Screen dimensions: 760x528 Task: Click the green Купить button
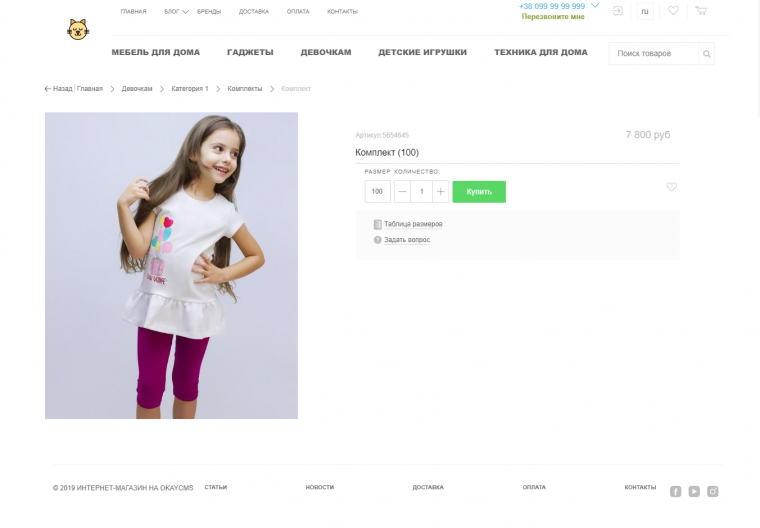click(479, 192)
